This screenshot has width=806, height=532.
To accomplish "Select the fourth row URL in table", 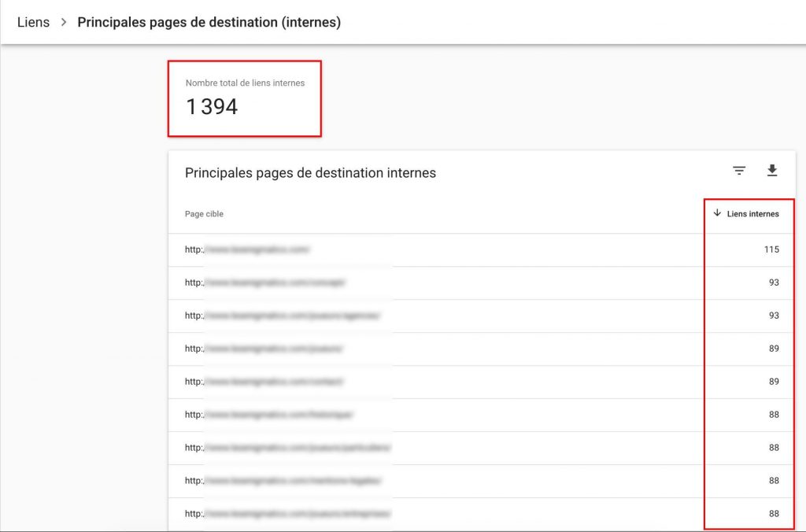I will tap(264, 349).
